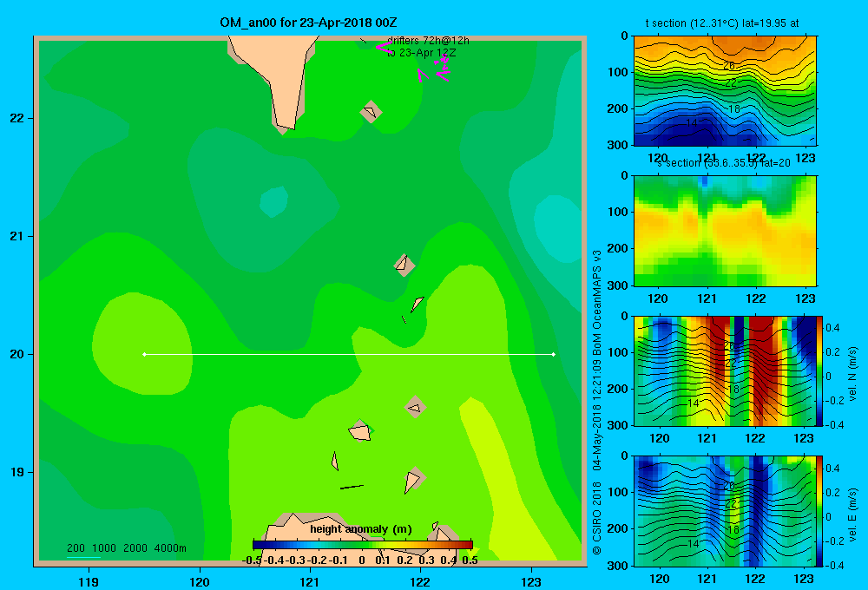Click the vel. N color scale bar
Screen dimensions: 868x590
(820, 370)
